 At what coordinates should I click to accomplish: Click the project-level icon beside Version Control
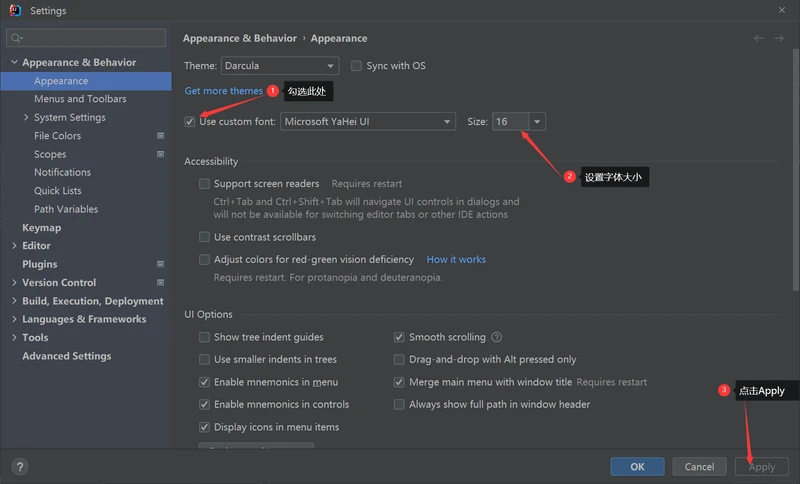pos(160,282)
